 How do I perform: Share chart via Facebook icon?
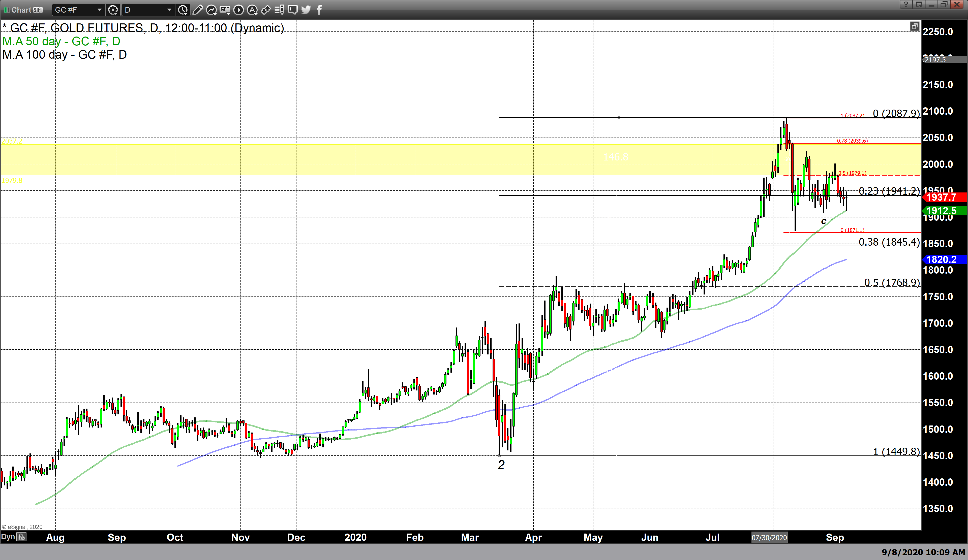pyautogui.click(x=319, y=10)
